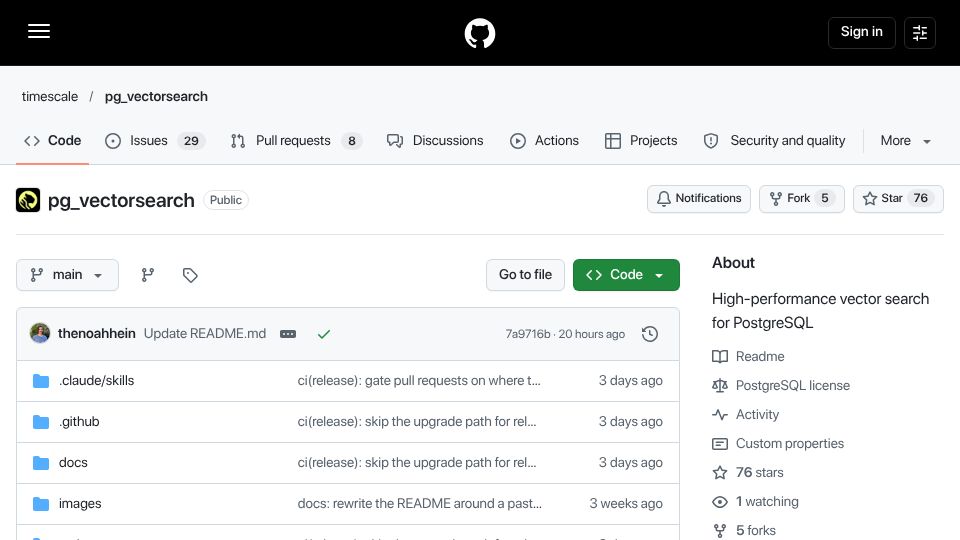
Task: Click thenoahhein's avatar thumbnail
Action: coord(40,334)
